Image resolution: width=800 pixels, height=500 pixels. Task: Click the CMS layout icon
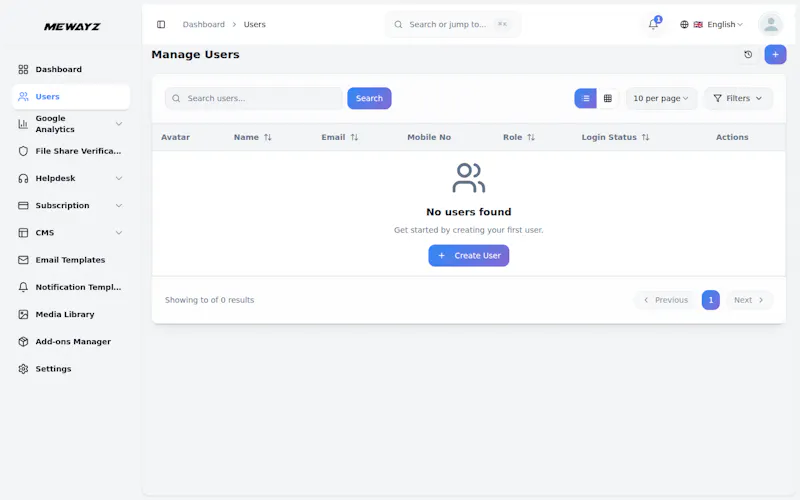click(x=23, y=233)
